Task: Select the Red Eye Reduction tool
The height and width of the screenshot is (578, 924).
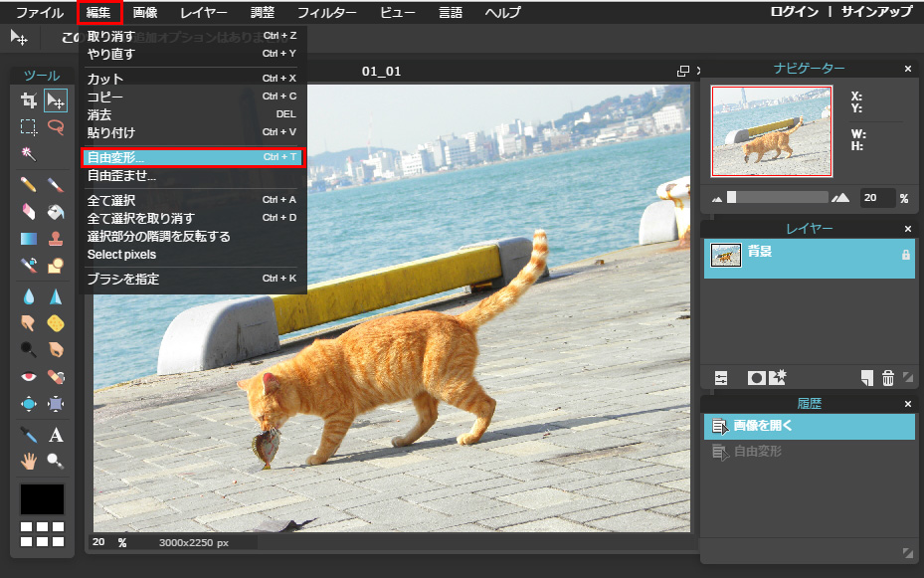Action: point(28,376)
